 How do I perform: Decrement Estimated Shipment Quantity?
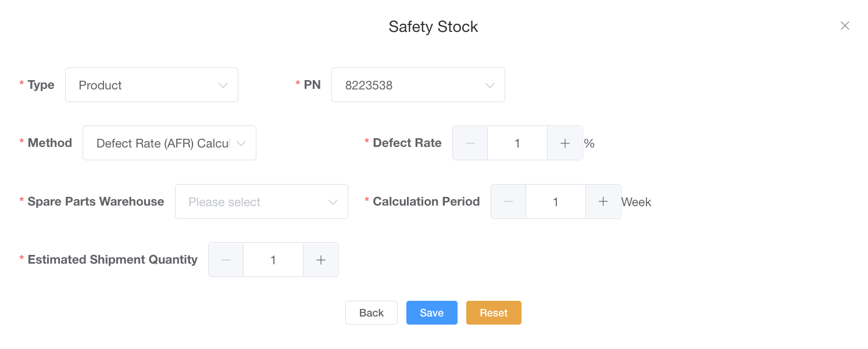pyautogui.click(x=226, y=260)
